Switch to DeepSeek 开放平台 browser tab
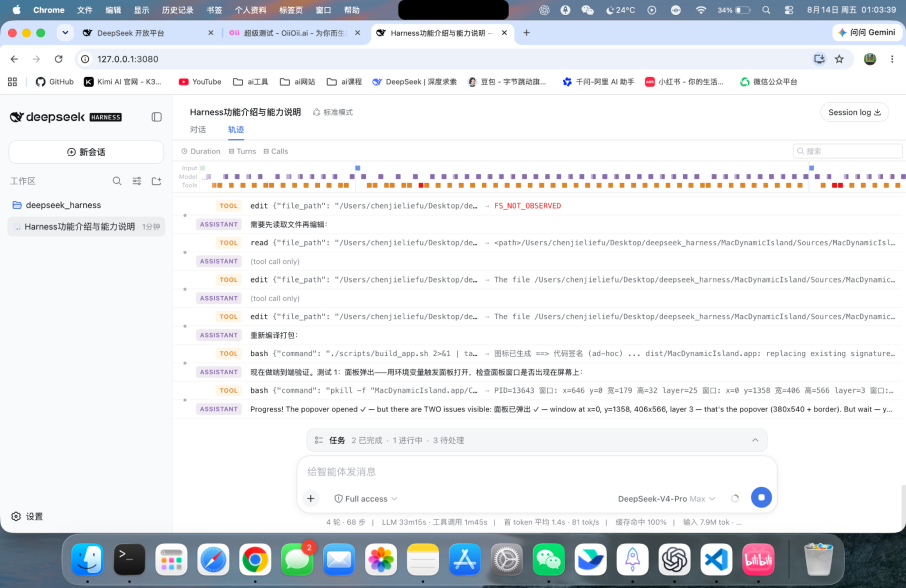 click(x=147, y=33)
